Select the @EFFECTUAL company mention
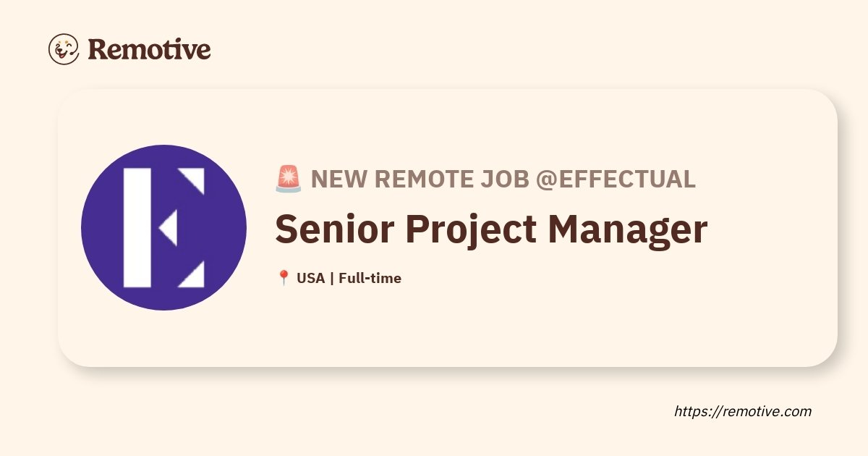 coord(616,179)
